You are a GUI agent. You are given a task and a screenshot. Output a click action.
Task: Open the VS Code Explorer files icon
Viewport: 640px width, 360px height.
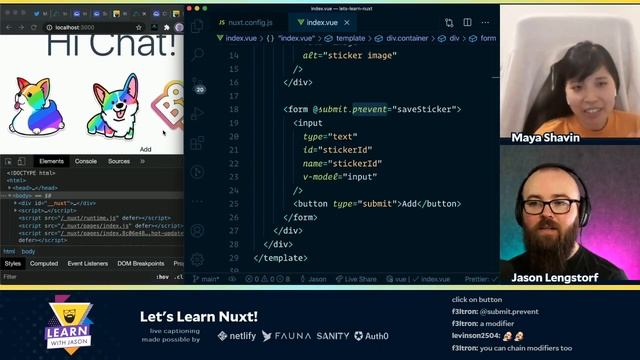[198, 26]
